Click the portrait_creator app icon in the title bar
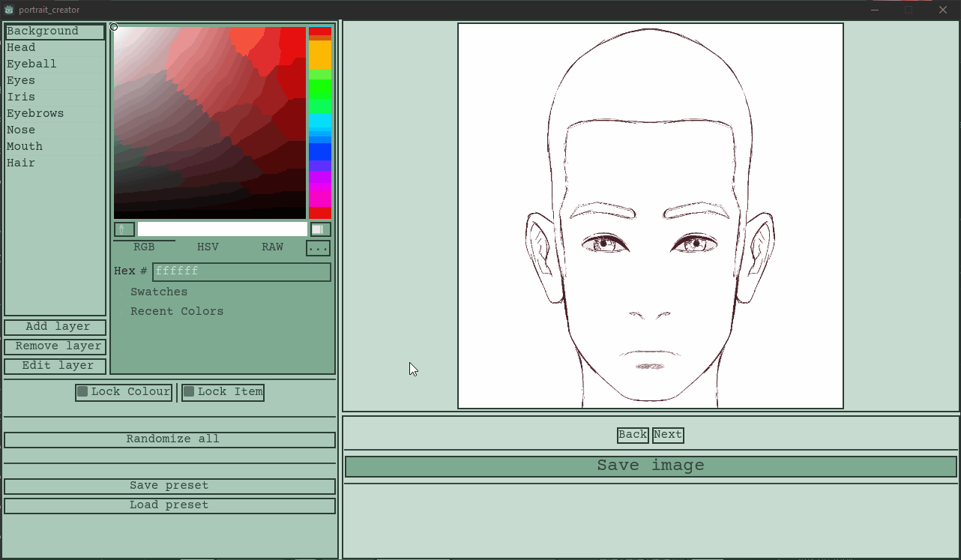Viewport: 961px width, 560px height. click(8, 10)
